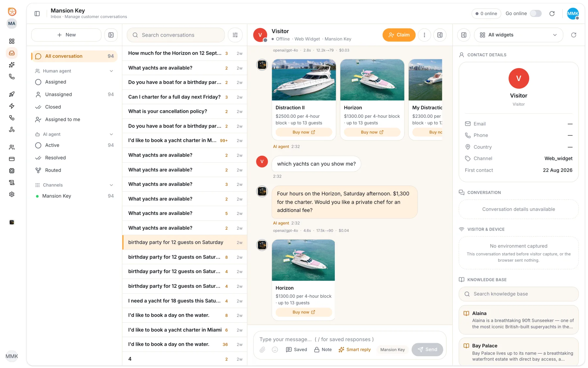Image resolution: width=588 pixels, height=368 pixels.
Task: Open Saved responses button
Action: pyautogui.click(x=297, y=350)
